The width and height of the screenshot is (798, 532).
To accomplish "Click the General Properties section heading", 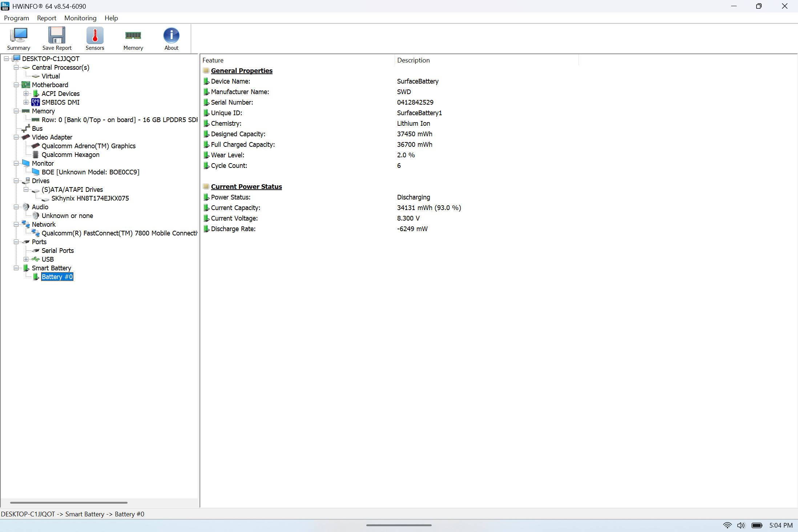I will click(x=242, y=70).
